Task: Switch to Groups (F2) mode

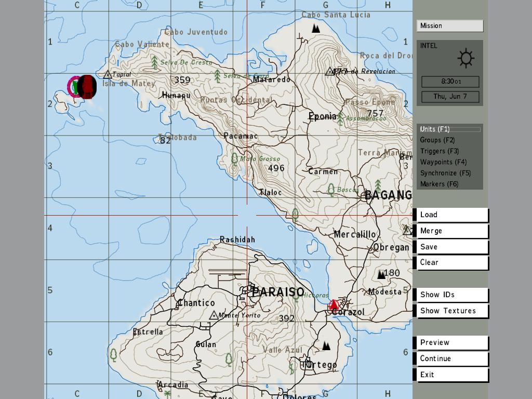Action: click(x=437, y=140)
